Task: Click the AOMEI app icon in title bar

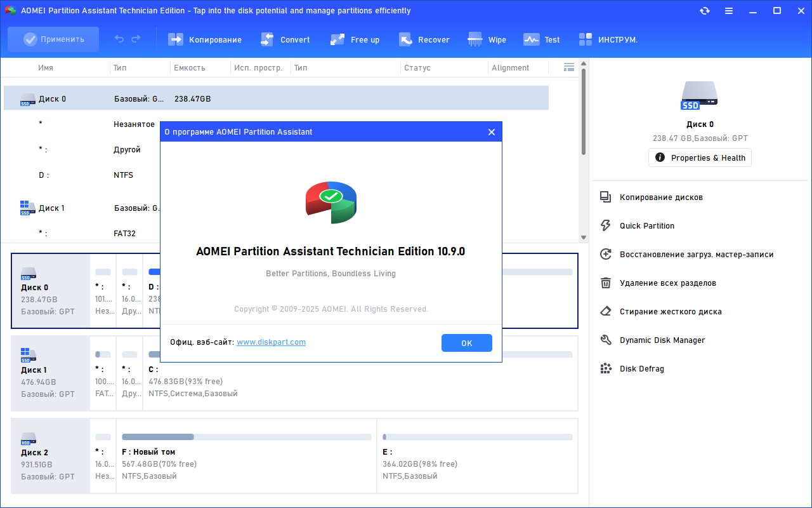Action: coord(10,11)
